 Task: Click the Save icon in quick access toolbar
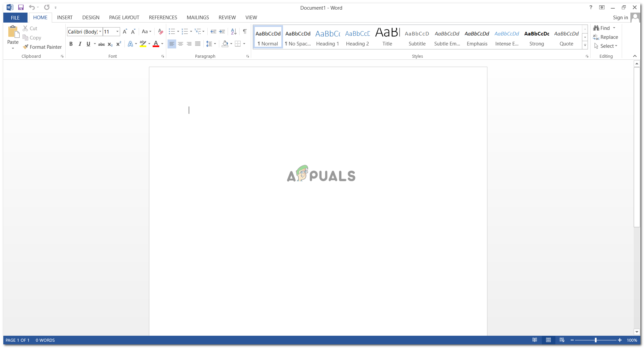coord(21,7)
